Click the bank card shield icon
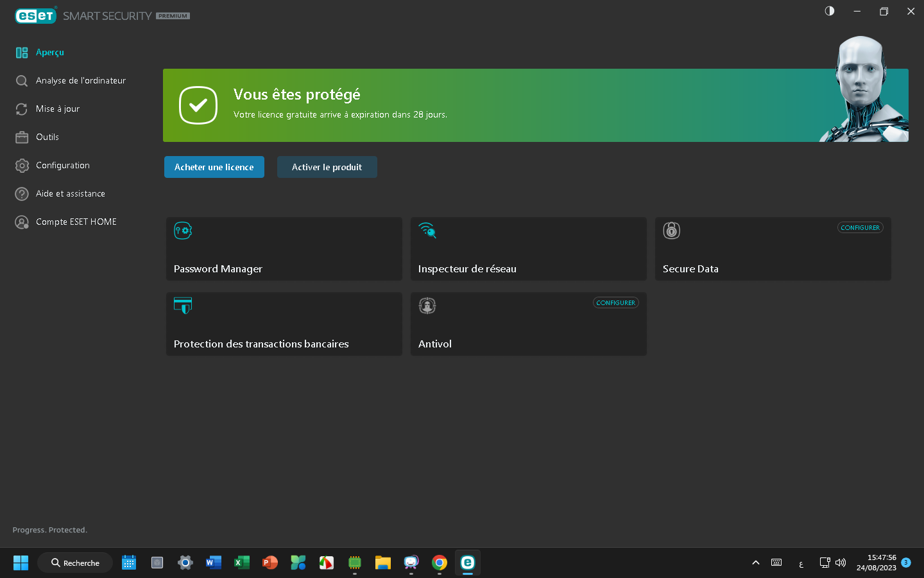This screenshot has height=578, width=924. tap(183, 306)
